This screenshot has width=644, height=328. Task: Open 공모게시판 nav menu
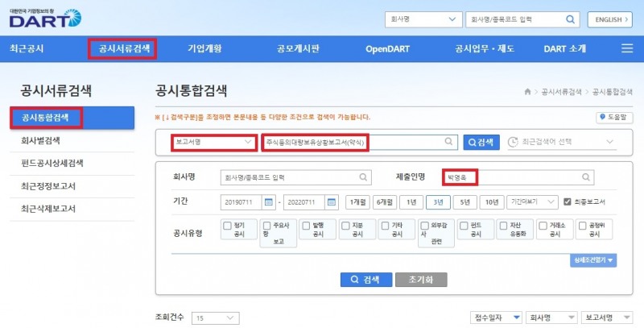point(298,48)
